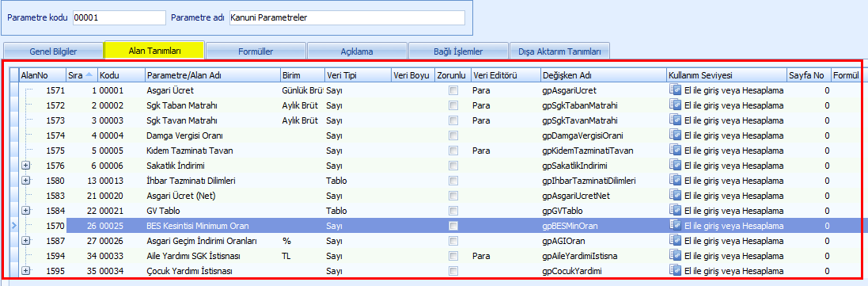This screenshot has height=286, width=868.
Task: Open the Açıklama tab
Action: click(x=357, y=51)
